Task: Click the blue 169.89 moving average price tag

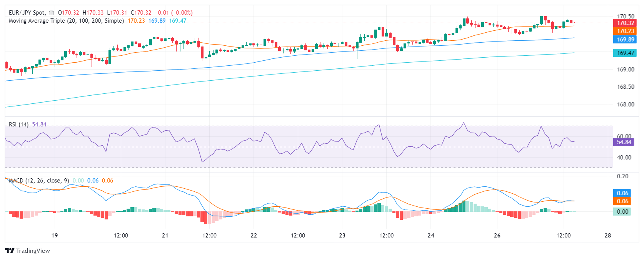Action: 625,40
